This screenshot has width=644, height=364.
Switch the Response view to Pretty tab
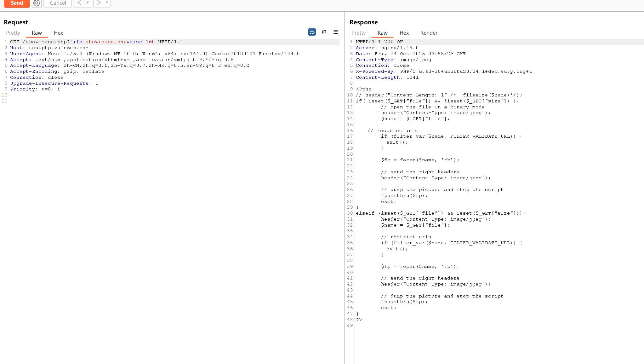pyautogui.click(x=358, y=33)
